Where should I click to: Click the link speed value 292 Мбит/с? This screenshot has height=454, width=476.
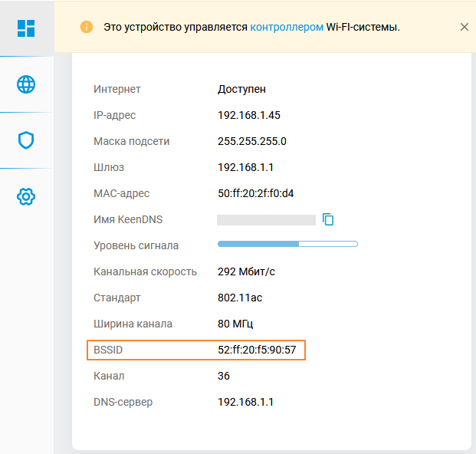(x=246, y=271)
